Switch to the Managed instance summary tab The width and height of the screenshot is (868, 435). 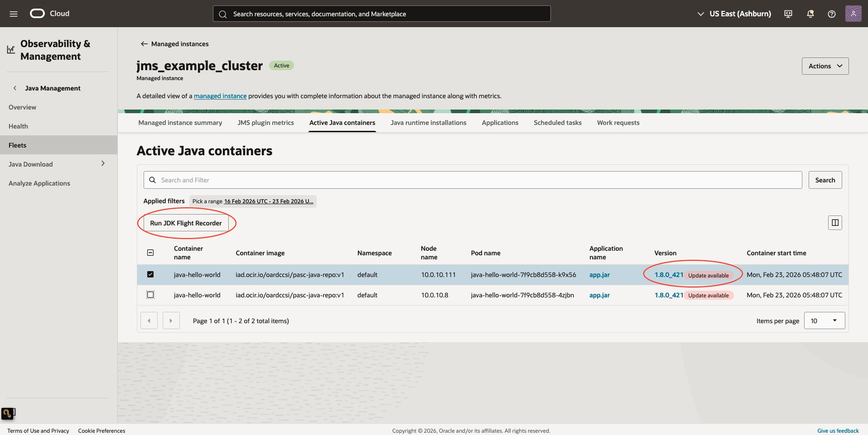click(x=180, y=123)
